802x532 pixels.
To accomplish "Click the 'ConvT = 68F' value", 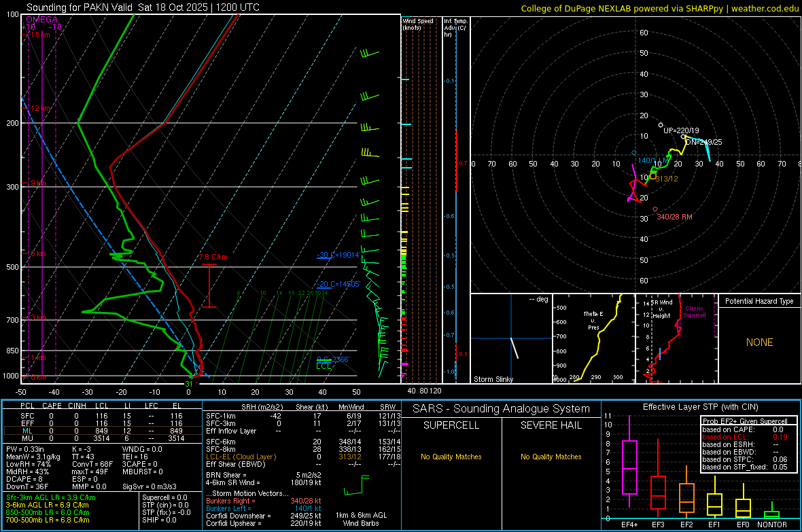I will (x=92, y=464).
